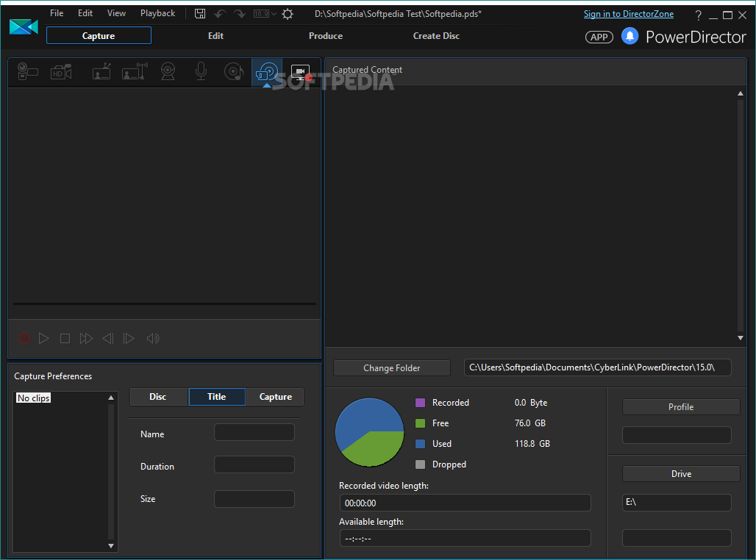Click the disk usage pie chart
Viewport: 756px width, 560px height.
[369, 432]
